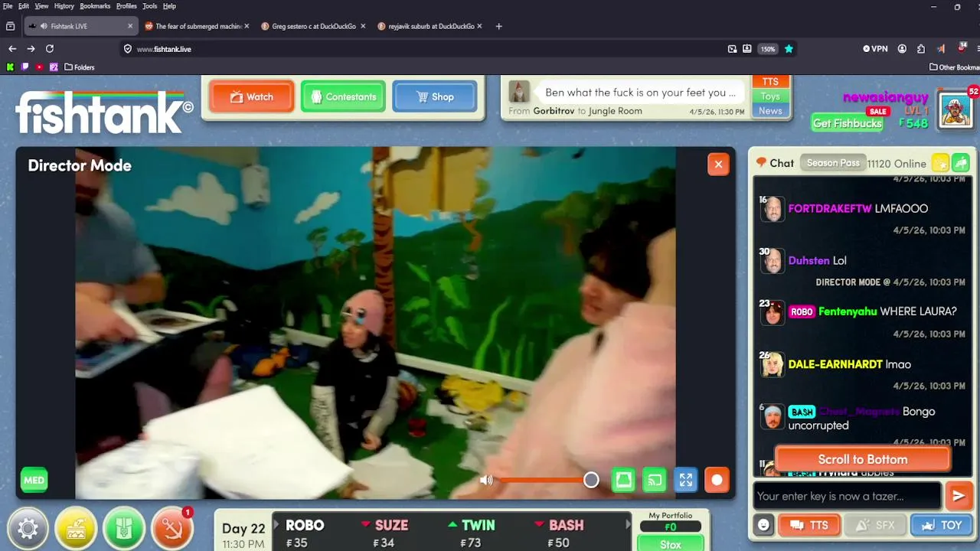Click the fishtank logo

click(104, 112)
